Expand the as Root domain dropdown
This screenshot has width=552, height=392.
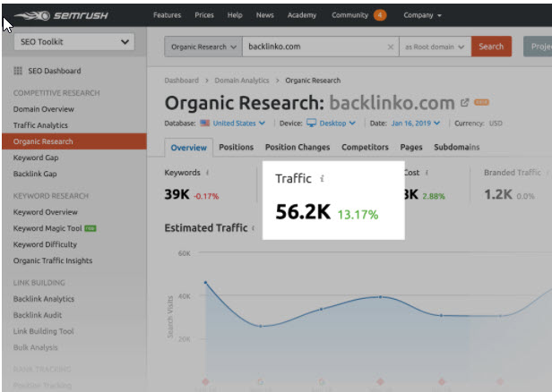435,47
